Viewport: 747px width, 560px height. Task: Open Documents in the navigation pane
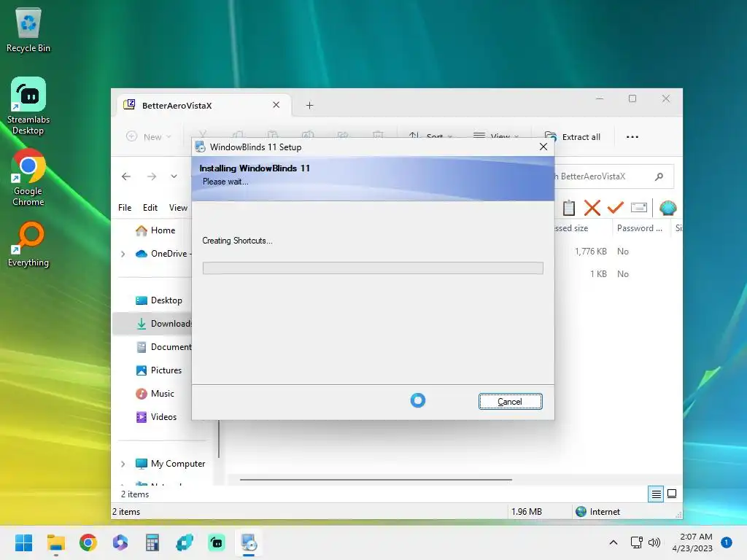coord(164,347)
